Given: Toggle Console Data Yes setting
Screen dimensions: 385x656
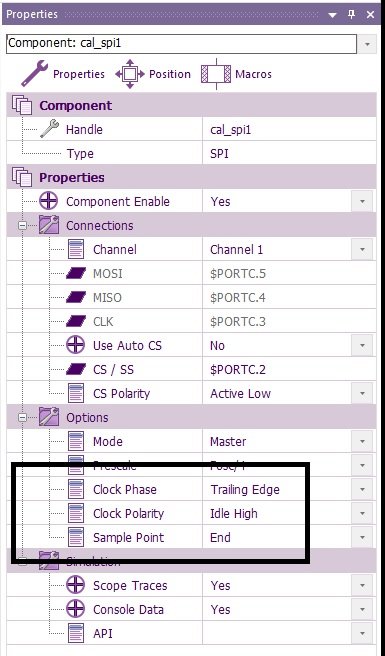Looking at the screenshot, I should (x=362, y=610).
